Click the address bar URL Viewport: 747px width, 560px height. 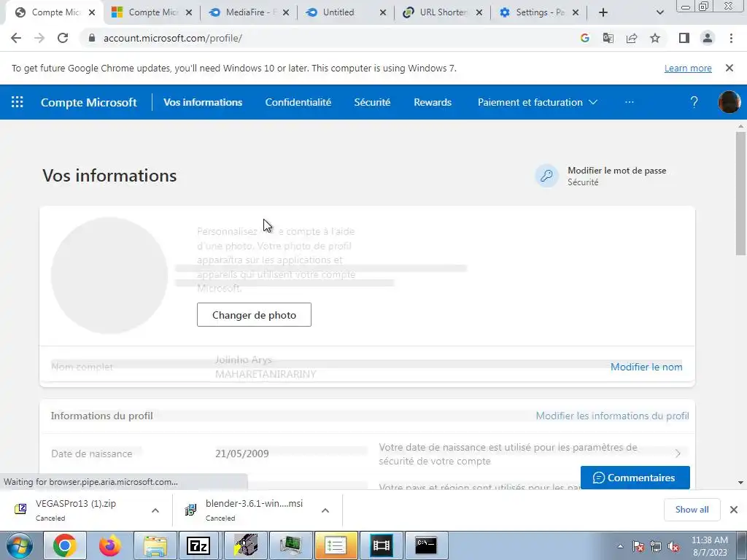coord(172,38)
